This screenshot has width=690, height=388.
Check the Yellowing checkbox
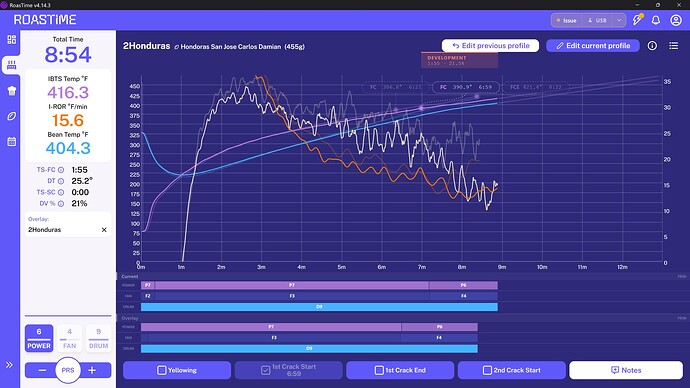tap(161, 370)
